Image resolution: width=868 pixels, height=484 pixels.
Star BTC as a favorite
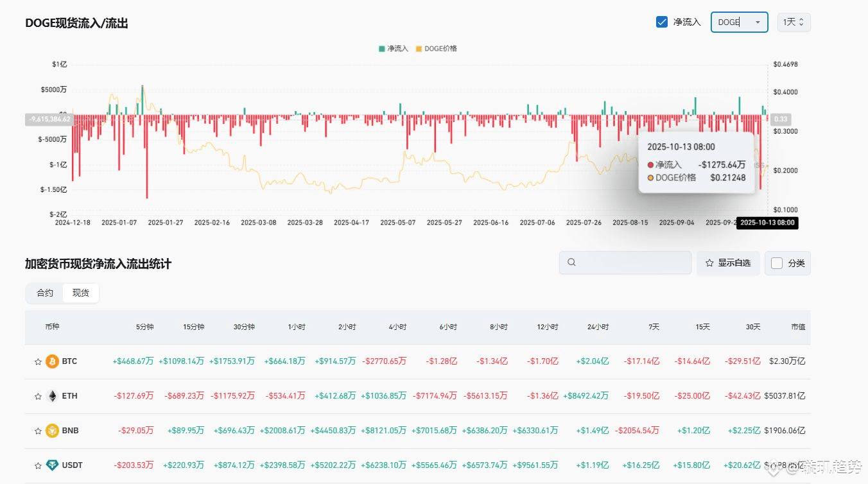pos(38,362)
